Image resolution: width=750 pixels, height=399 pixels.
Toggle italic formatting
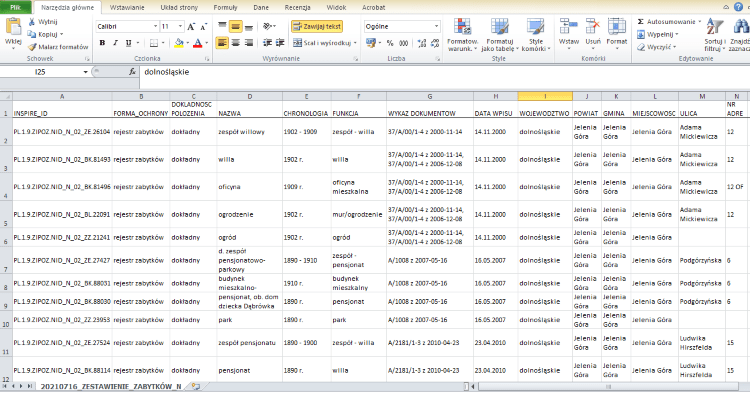click(115, 43)
